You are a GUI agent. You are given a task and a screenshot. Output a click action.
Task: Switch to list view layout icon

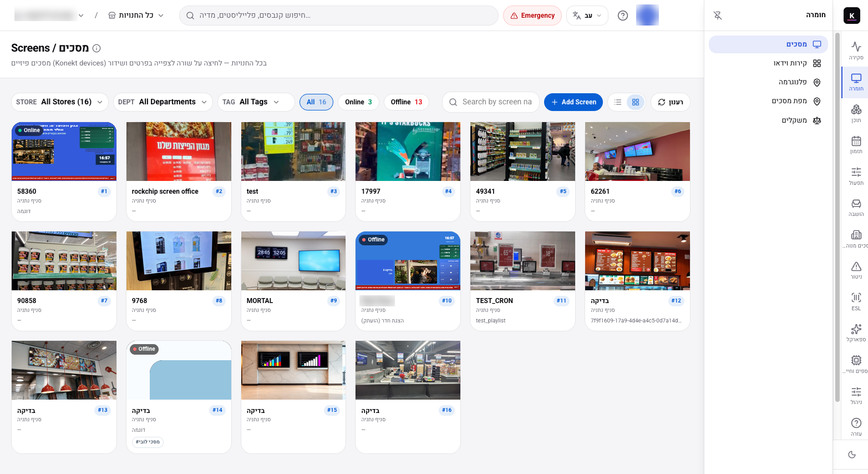[x=618, y=102]
